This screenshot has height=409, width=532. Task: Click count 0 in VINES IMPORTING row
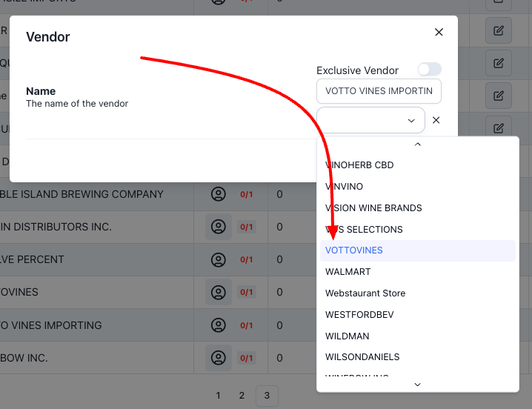click(x=279, y=325)
